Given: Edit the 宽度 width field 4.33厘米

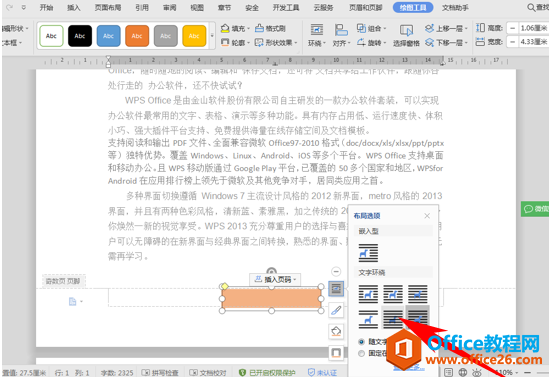Looking at the screenshot, I should tap(534, 42).
